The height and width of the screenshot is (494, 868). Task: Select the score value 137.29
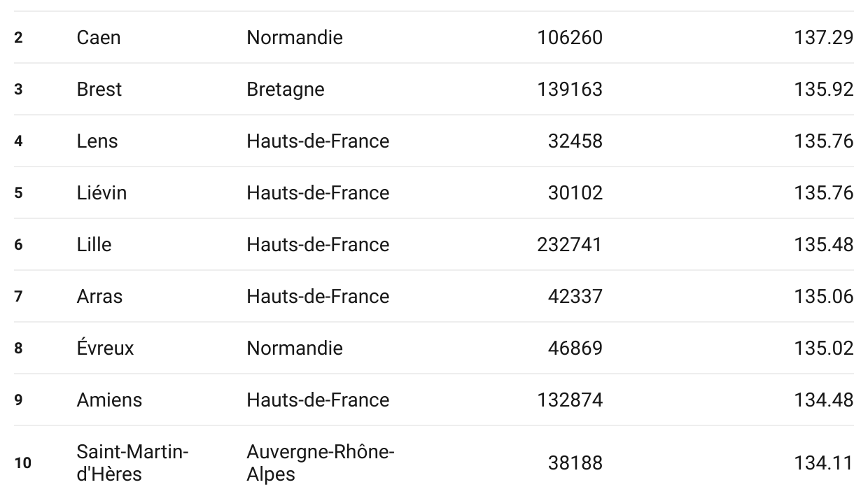click(824, 37)
